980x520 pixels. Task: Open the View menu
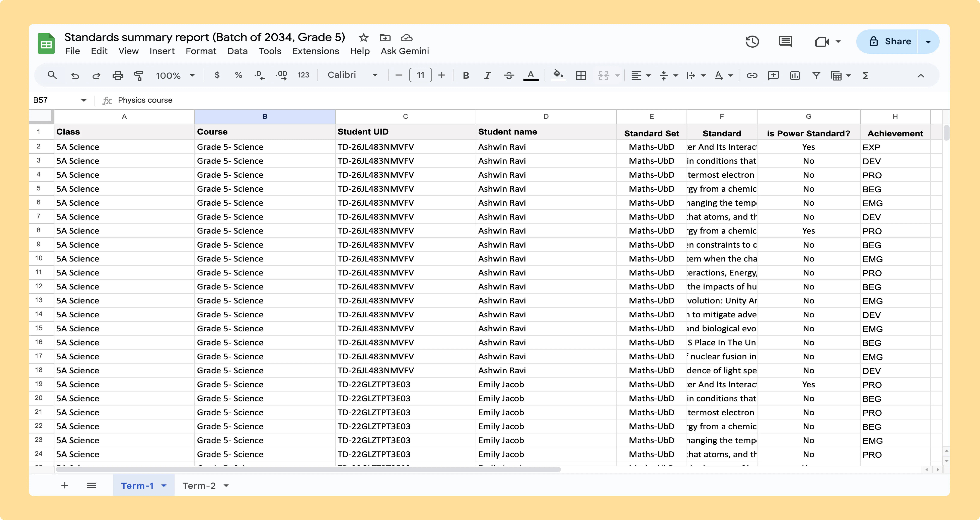129,51
